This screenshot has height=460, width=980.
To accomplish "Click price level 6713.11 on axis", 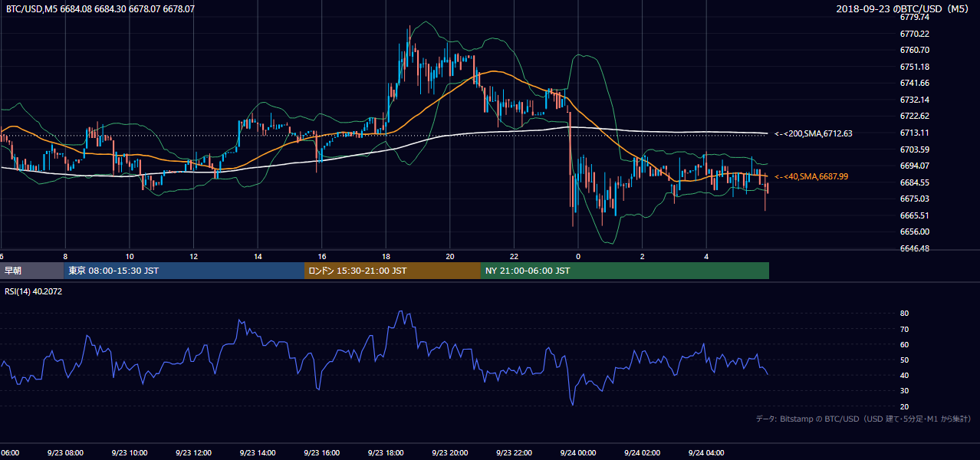I will pos(914,133).
